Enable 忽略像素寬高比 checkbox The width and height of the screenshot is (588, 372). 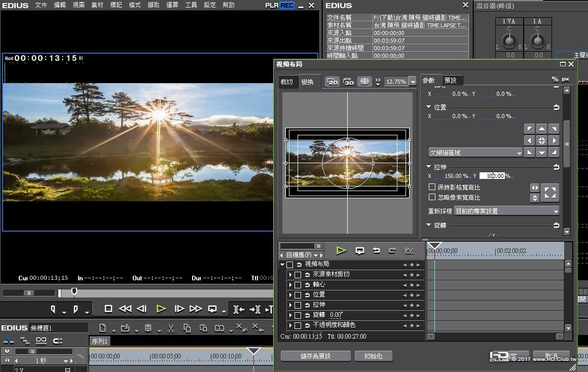click(432, 197)
